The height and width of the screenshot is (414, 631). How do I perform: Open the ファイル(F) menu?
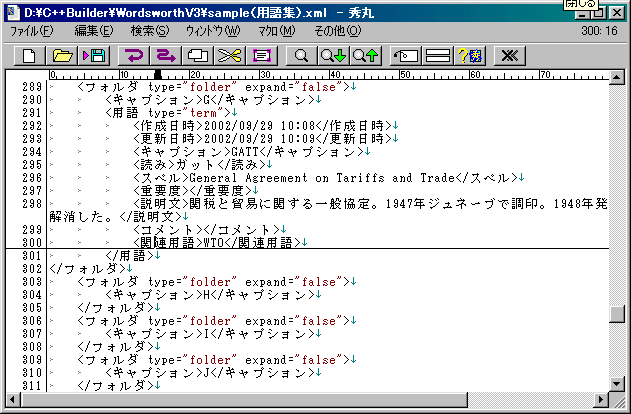[31, 31]
